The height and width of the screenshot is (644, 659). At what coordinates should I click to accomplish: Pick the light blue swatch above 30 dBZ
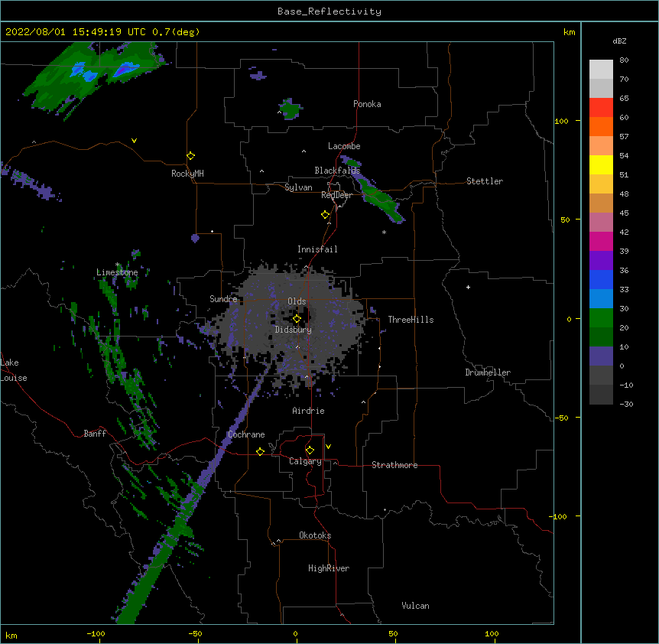601,298
